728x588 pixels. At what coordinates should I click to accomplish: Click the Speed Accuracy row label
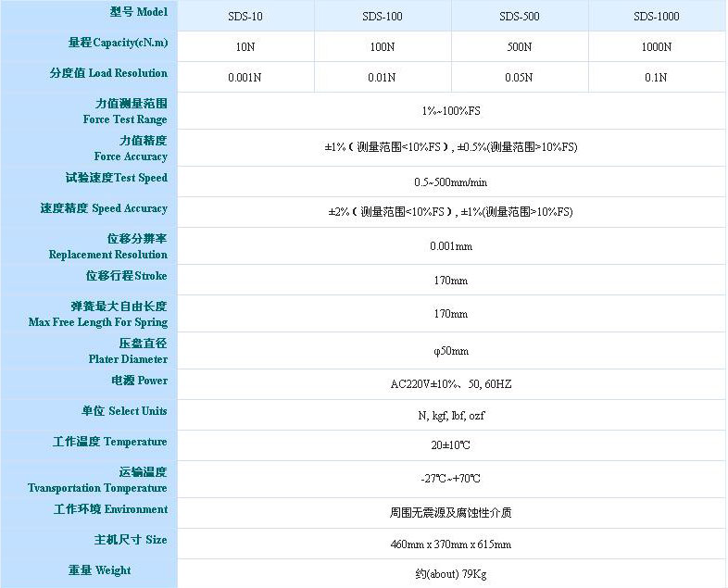coord(104,209)
